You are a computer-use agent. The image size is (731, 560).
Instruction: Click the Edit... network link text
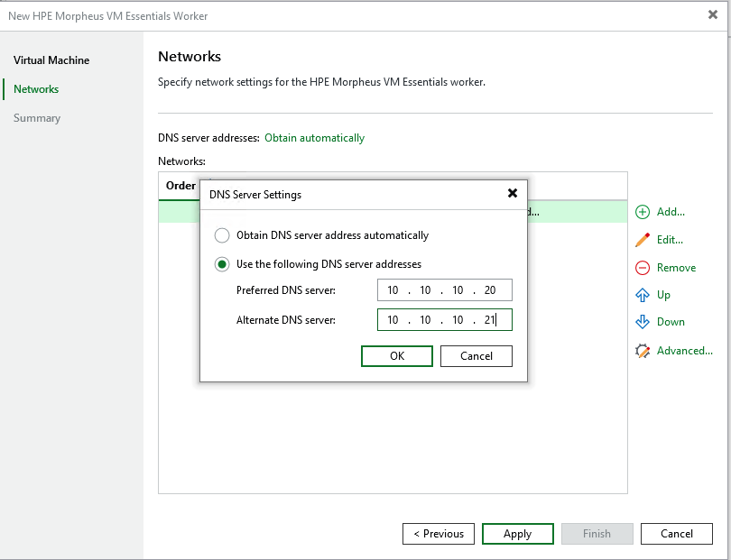[x=670, y=240]
